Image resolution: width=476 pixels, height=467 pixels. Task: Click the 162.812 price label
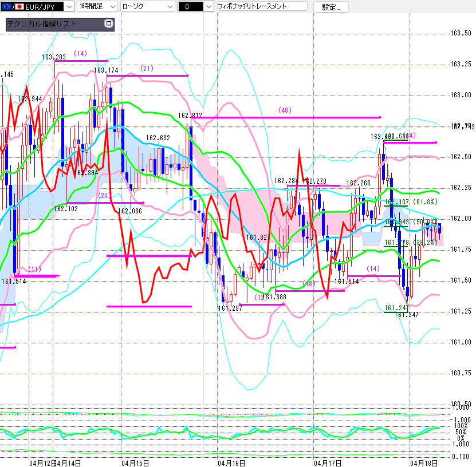point(190,116)
